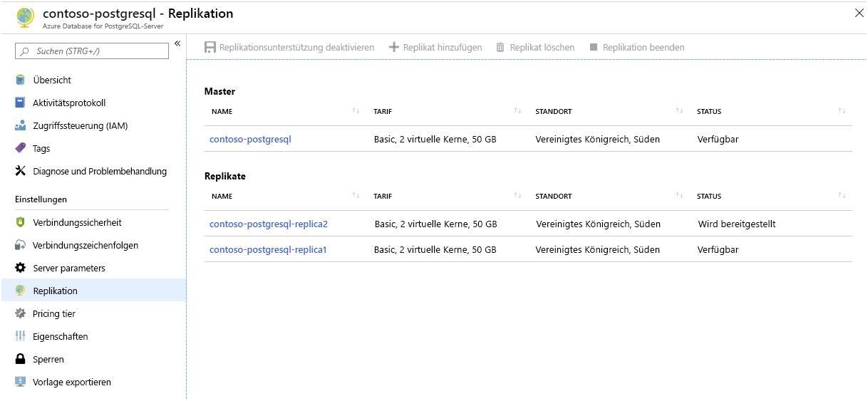Screen dimensions: 868x401
Task: Click Master row tarif 'Basic, 2 virtuelle Kerne, 50 GB'
Action: click(435, 139)
